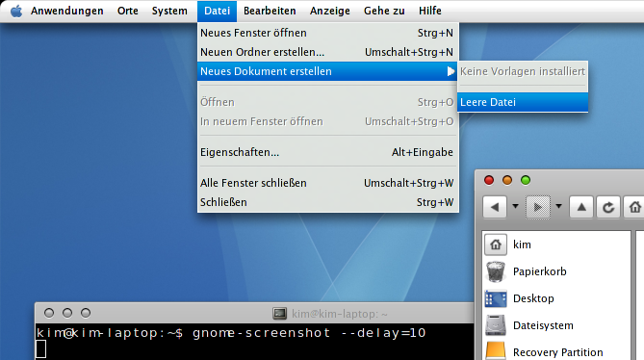
Task: Expand Neues Dokument erstellen submenu arrow
Action: pos(451,71)
